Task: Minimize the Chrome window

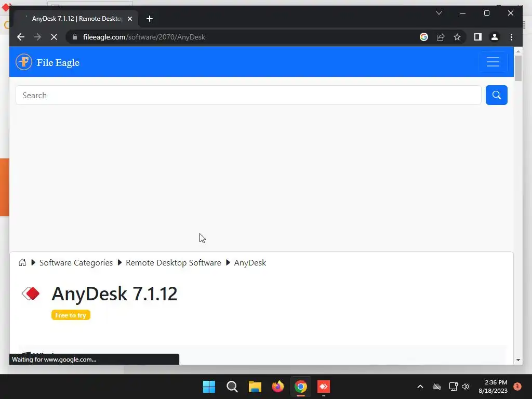Action: click(x=463, y=13)
